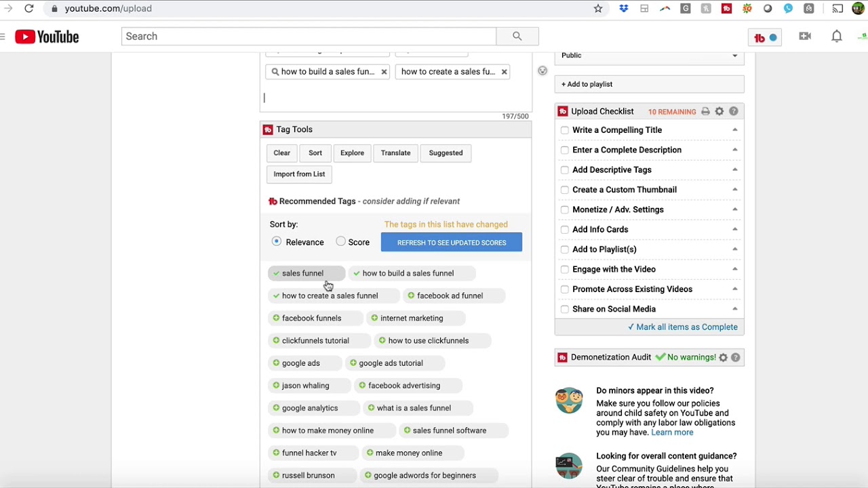Focus the YouTube search field
The image size is (868, 488).
pyautogui.click(x=309, y=37)
